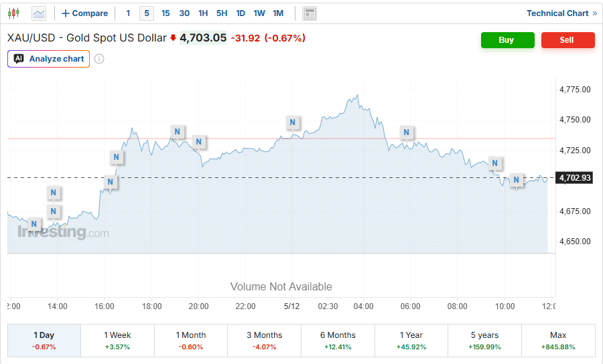This screenshot has height=364, width=603.
Task: Select the 1H interval
Action: coord(203,13)
